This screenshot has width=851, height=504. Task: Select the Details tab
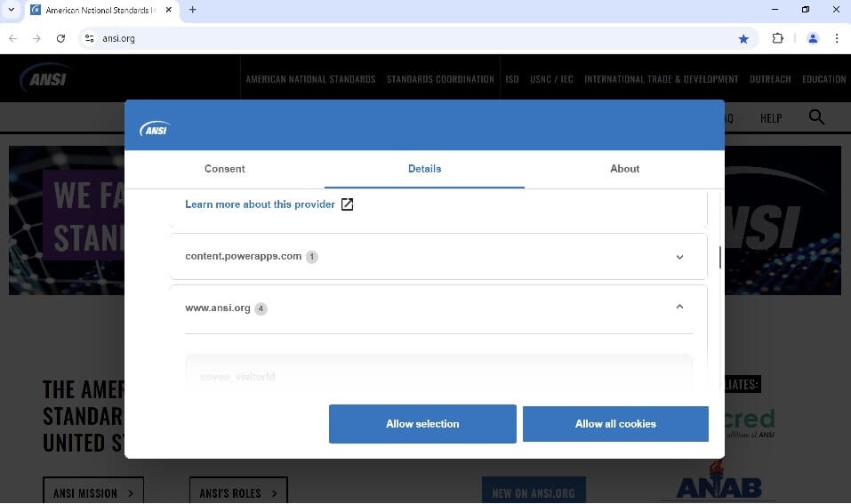pos(424,169)
